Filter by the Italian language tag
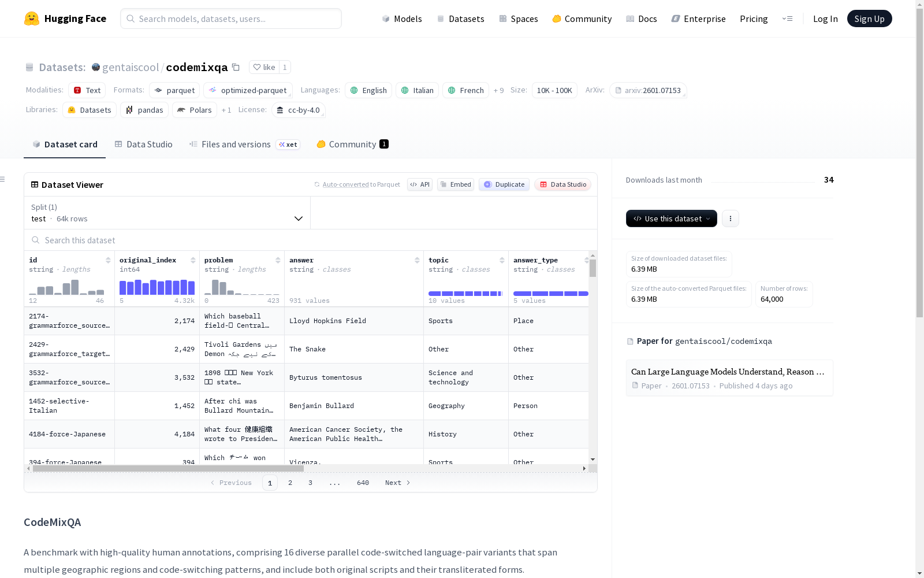Image resolution: width=924 pixels, height=578 pixels. coord(417,90)
